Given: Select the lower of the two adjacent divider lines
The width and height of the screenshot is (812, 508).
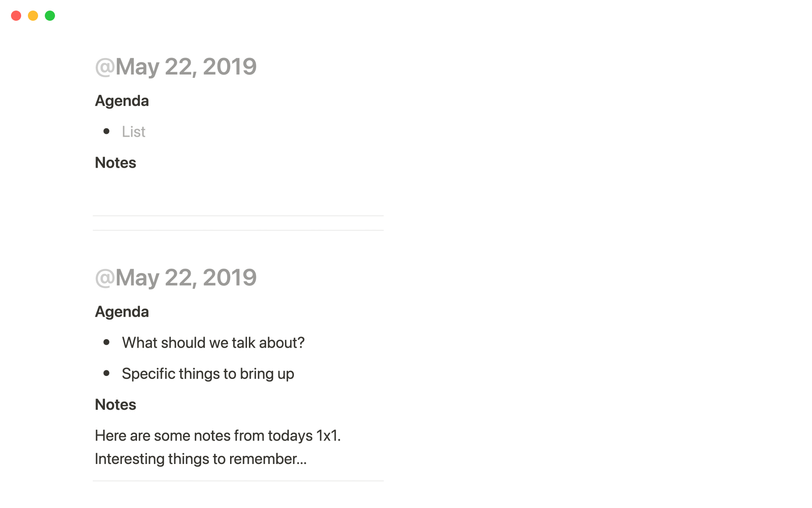Looking at the screenshot, I should click(x=238, y=230).
